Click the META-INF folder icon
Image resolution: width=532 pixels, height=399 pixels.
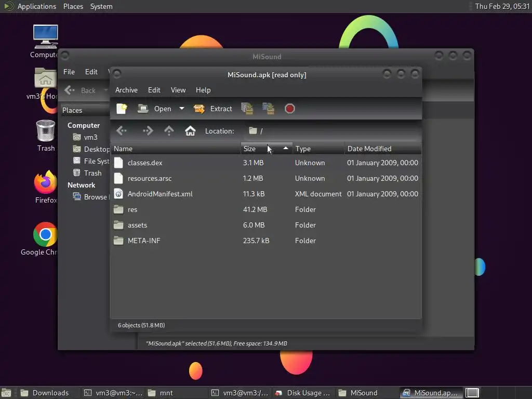click(x=118, y=241)
